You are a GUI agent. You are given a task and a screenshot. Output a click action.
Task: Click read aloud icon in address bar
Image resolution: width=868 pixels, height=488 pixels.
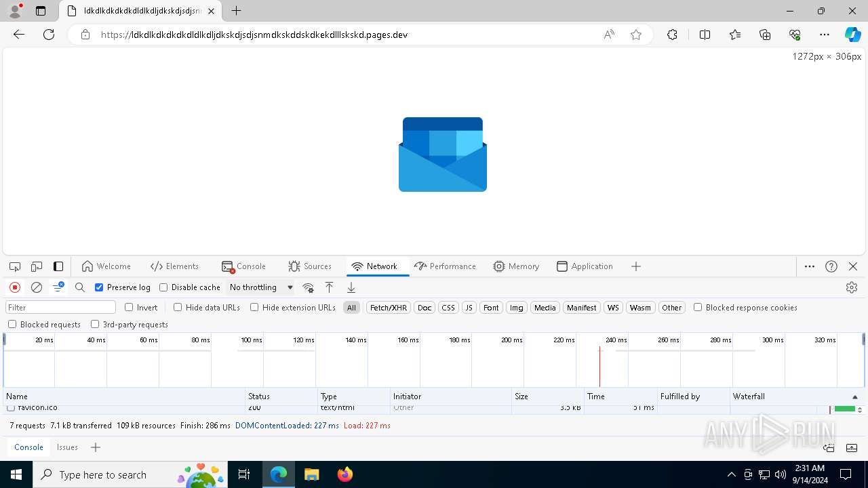(609, 35)
